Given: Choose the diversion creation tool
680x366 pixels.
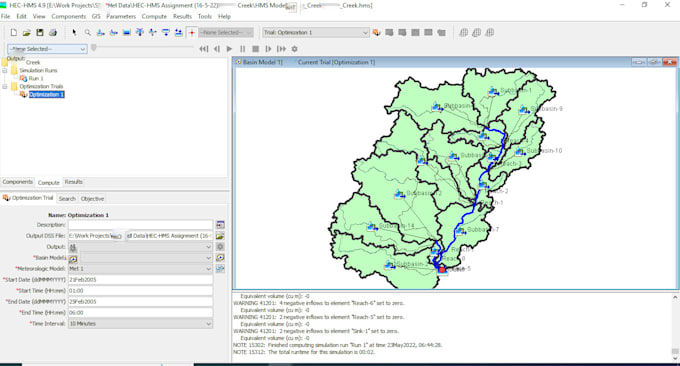Looking at the screenshot, I should click(153, 33).
